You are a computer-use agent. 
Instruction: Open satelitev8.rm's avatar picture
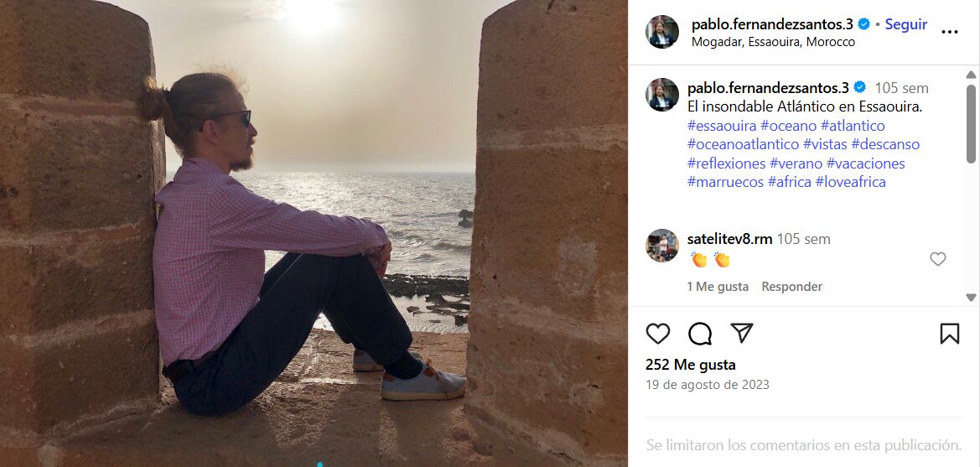point(662,245)
